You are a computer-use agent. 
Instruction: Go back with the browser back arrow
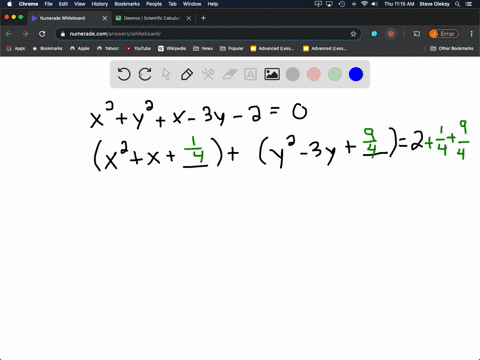(9, 34)
